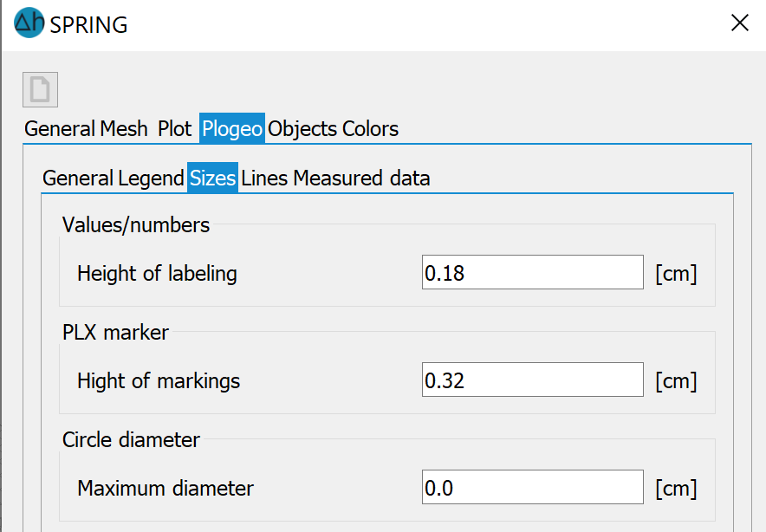Image resolution: width=766 pixels, height=532 pixels.
Task: Open the Colors tab
Action: point(370,129)
